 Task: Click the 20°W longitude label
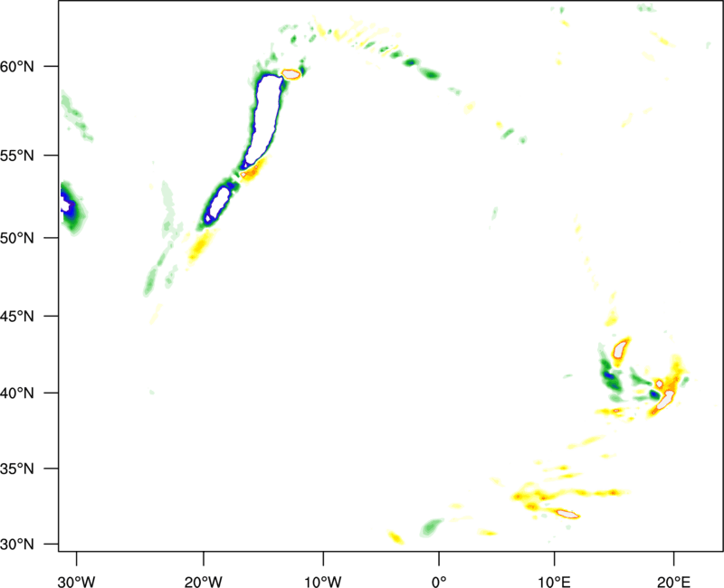[203, 582]
